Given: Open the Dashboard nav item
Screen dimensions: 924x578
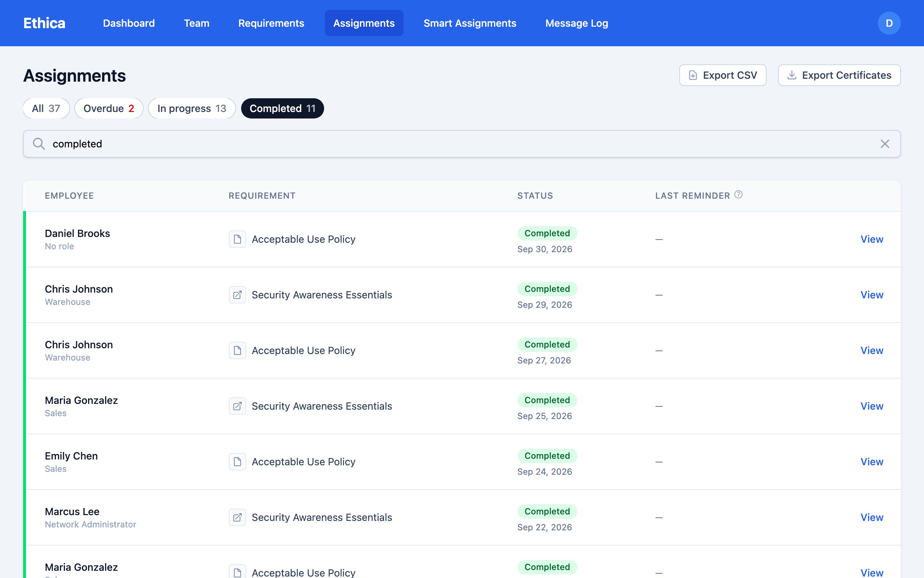Looking at the screenshot, I should pos(128,23).
